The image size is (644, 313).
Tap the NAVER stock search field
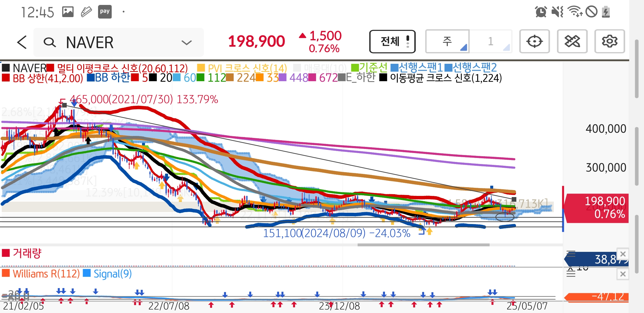pyautogui.click(x=119, y=42)
